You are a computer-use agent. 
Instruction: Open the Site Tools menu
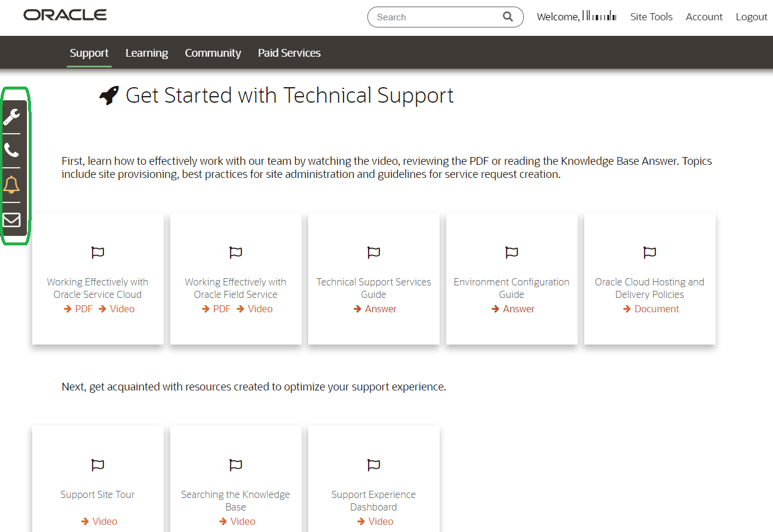coord(651,17)
